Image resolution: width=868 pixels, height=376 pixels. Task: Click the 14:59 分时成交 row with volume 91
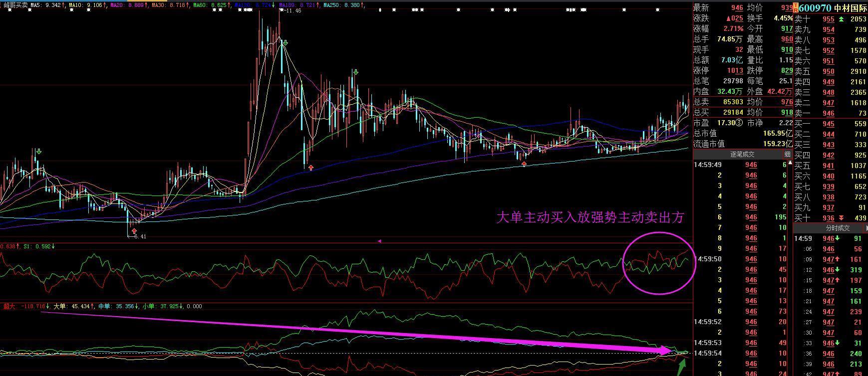point(829,238)
